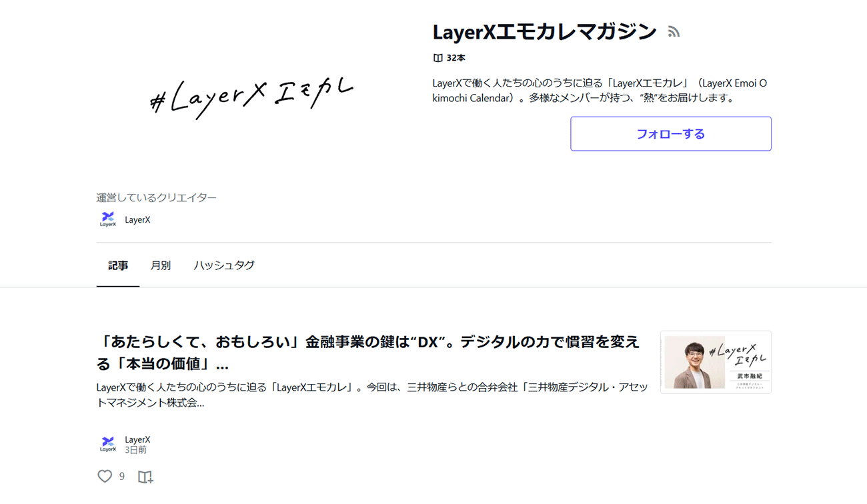The width and height of the screenshot is (867, 504).
Task: Click LayerX creator name under 運営しているクリエイター
Action: (137, 220)
